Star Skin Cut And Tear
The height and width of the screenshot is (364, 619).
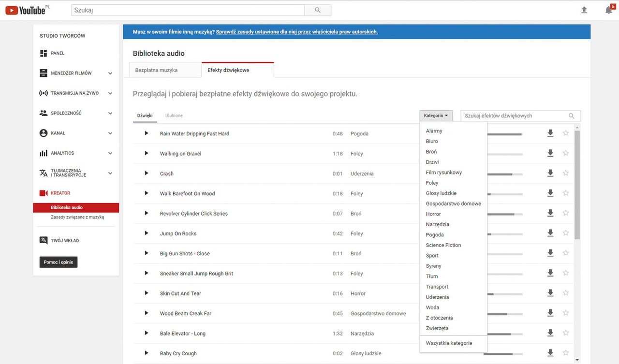[566, 293]
